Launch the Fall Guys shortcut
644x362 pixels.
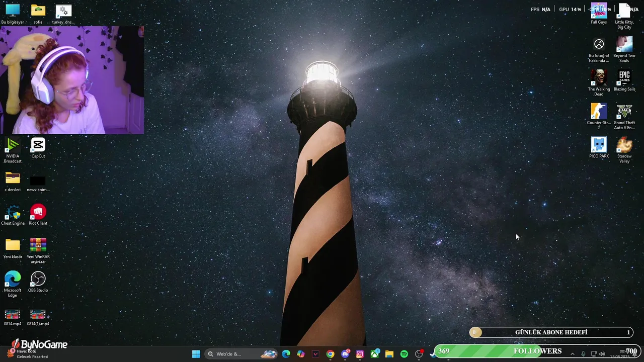coord(599,14)
